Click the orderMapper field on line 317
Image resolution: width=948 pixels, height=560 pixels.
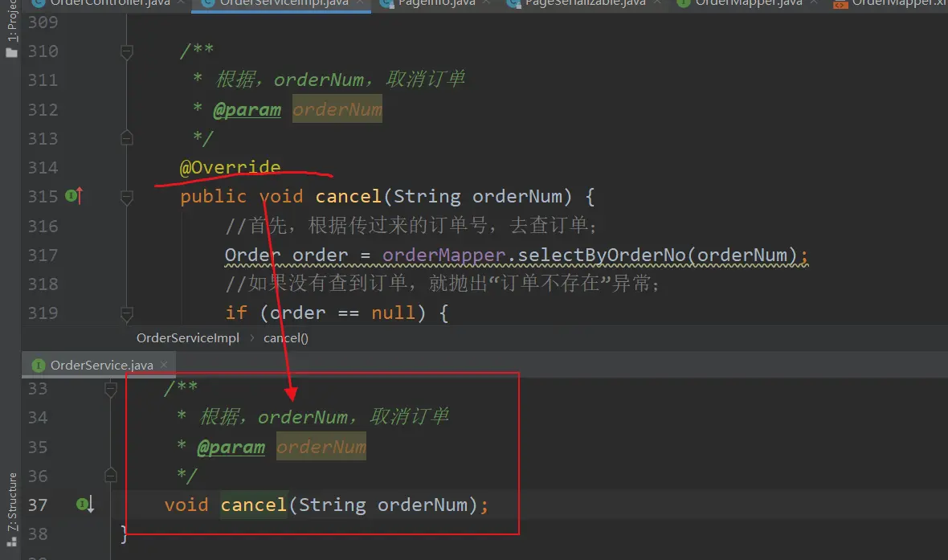444,255
